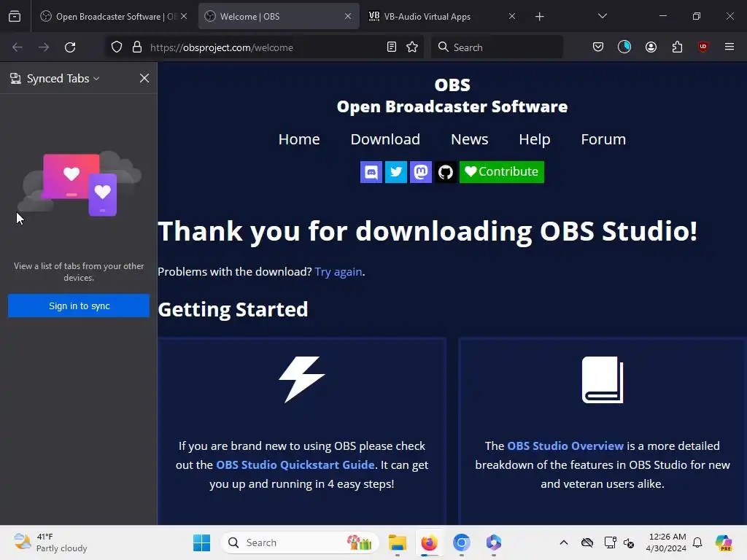Click the Try again download link

pyautogui.click(x=338, y=271)
